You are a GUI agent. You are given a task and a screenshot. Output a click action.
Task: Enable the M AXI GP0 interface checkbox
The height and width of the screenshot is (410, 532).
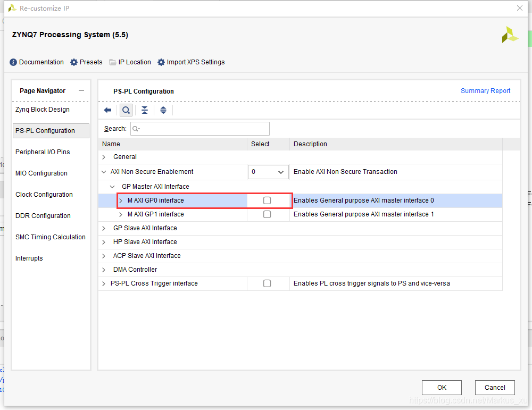[x=267, y=200]
